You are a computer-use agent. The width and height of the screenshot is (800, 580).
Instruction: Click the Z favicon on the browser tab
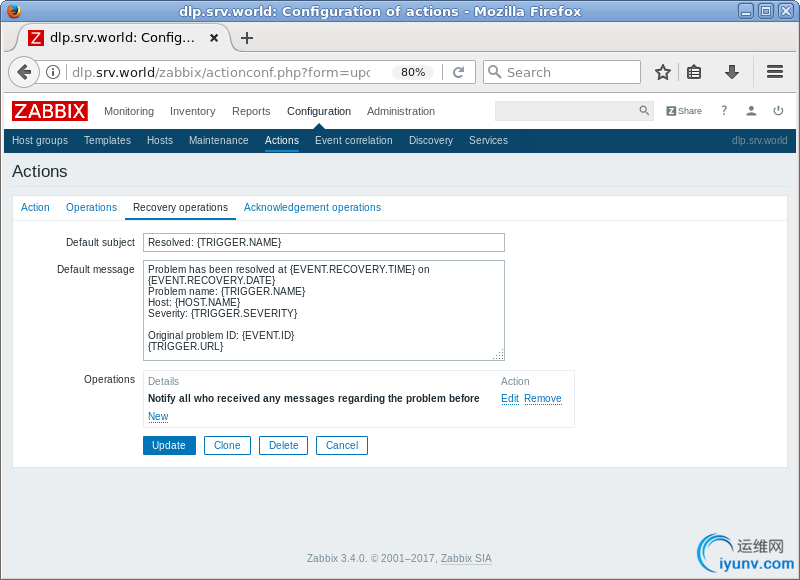coord(36,38)
